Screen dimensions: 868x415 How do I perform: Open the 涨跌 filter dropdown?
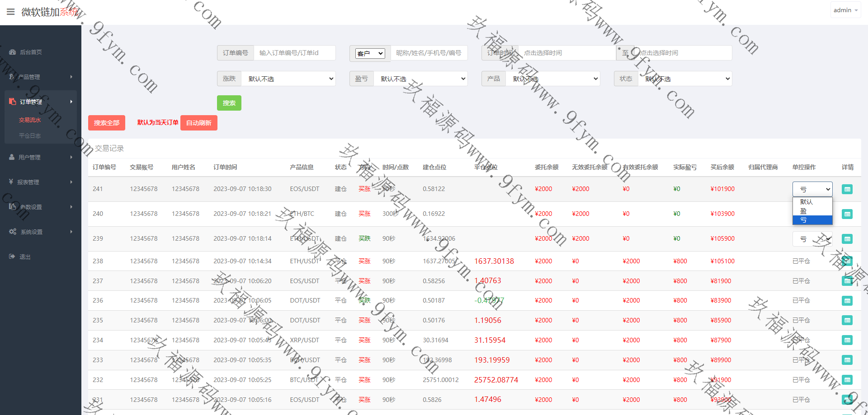click(288, 79)
